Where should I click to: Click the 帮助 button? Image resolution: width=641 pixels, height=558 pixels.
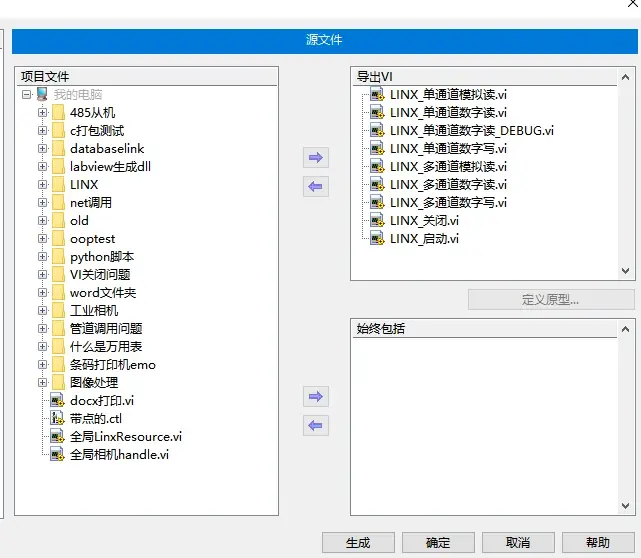pyautogui.click(x=598, y=542)
